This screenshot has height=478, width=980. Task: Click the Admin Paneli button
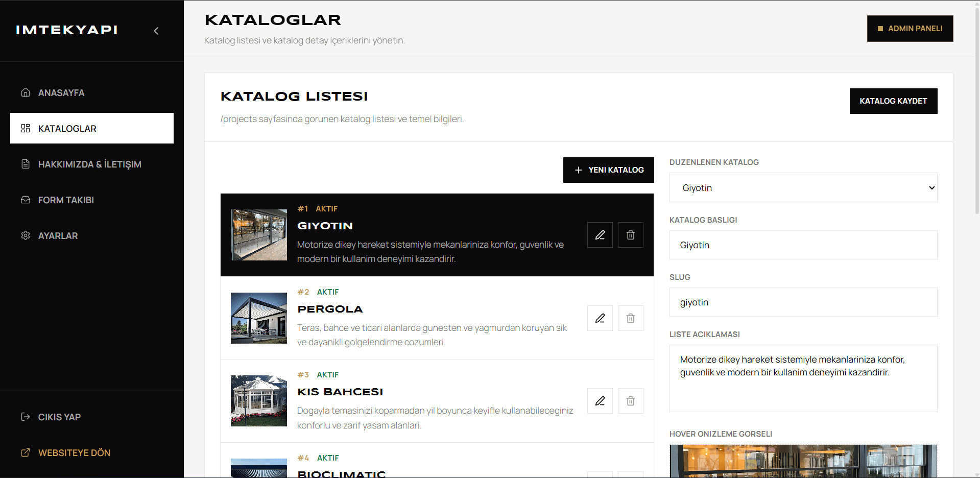click(x=910, y=29)
